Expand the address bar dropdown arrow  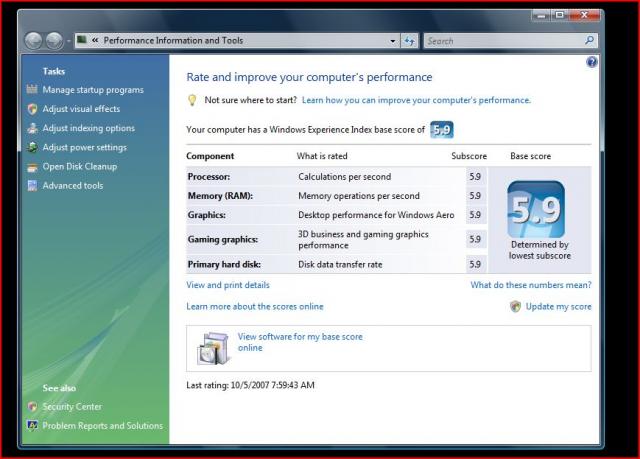click(393, 41)
